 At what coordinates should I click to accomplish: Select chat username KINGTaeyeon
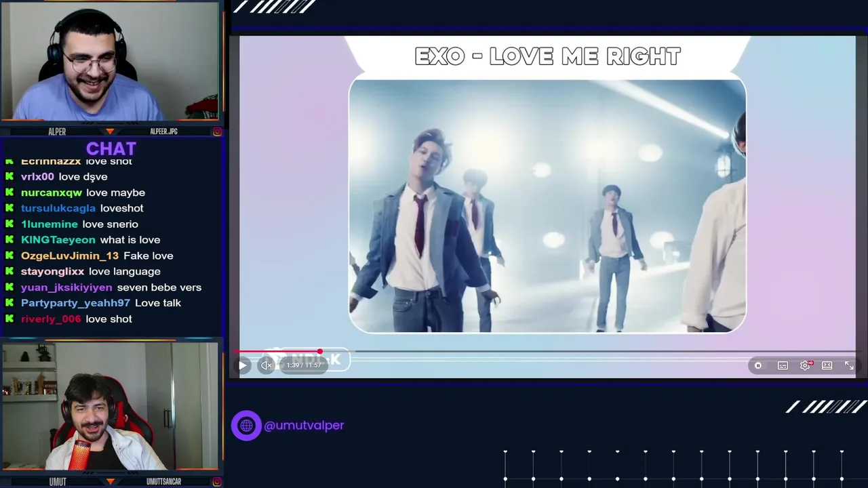click(58, 240)
